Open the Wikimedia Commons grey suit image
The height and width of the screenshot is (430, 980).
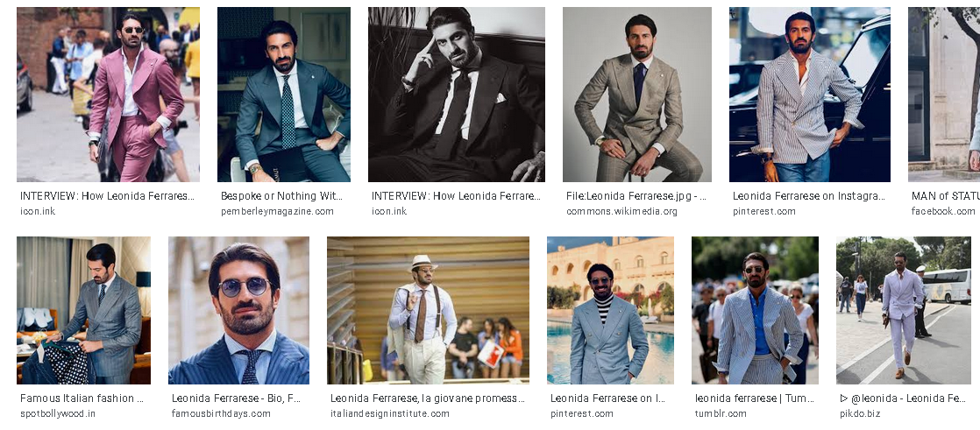[637, 95]
